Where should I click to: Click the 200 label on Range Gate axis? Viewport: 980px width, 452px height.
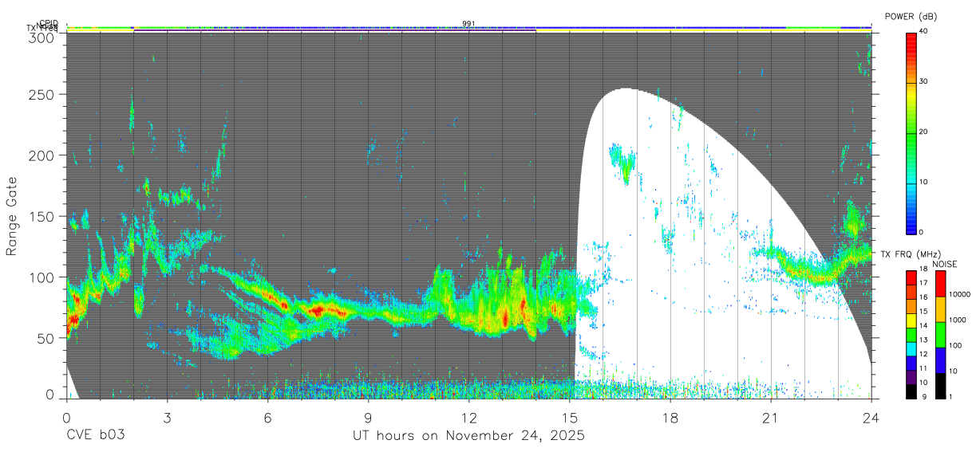41,155
